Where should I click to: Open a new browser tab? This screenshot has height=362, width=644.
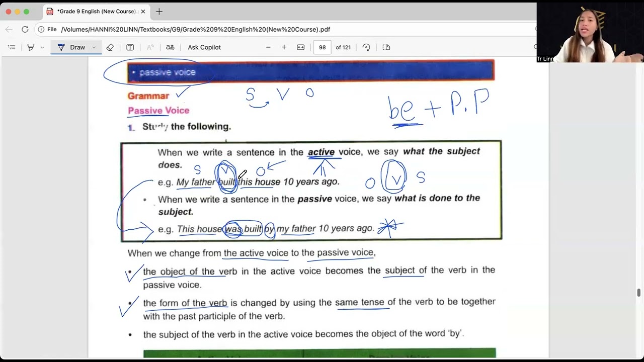(x=159, y=11)
